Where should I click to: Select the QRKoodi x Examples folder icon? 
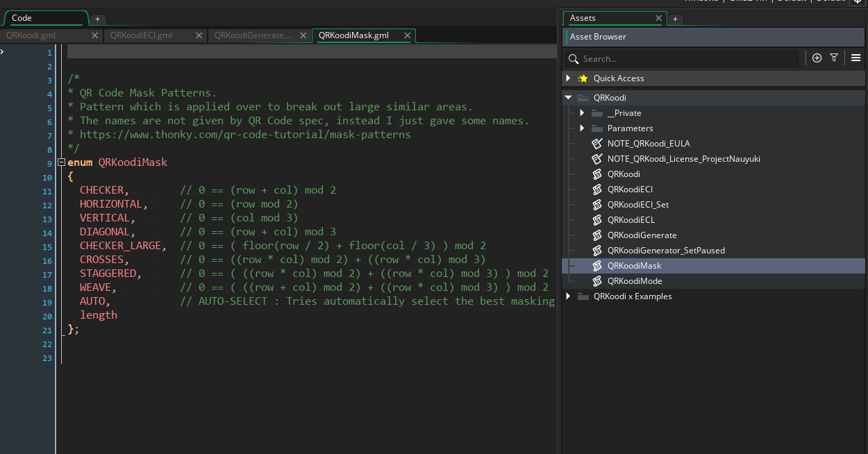pos(583,296)
